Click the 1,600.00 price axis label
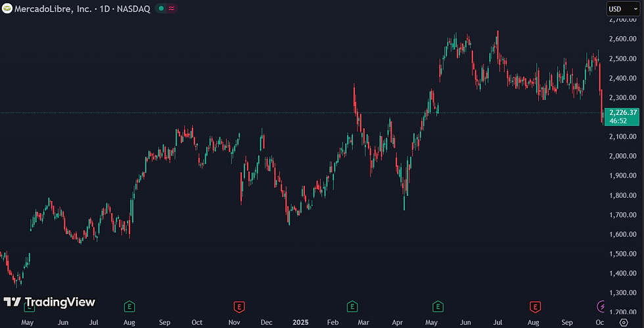The width and height of the screenshot is (644, 328). pyautogui.click(x=623, y=234)
